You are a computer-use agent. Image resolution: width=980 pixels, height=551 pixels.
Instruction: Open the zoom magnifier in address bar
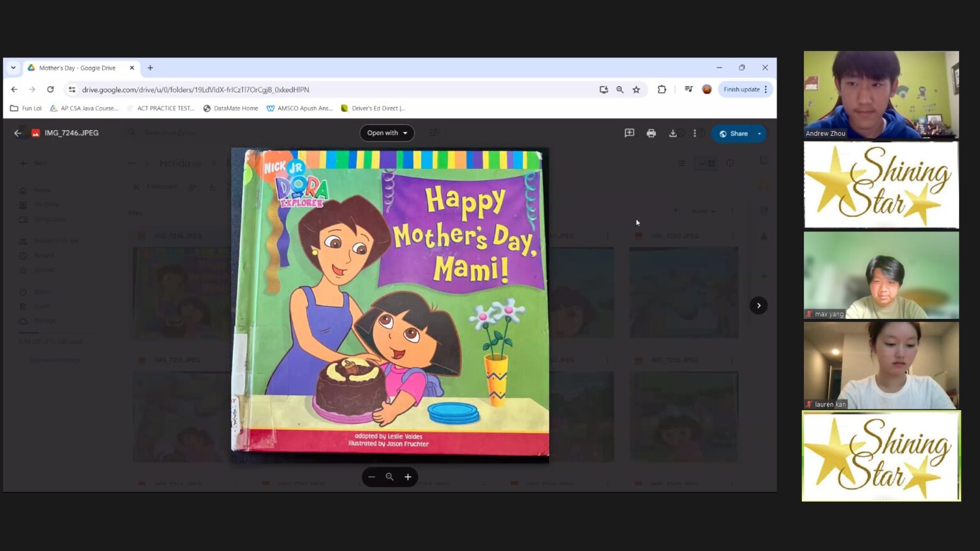point(620,90)
